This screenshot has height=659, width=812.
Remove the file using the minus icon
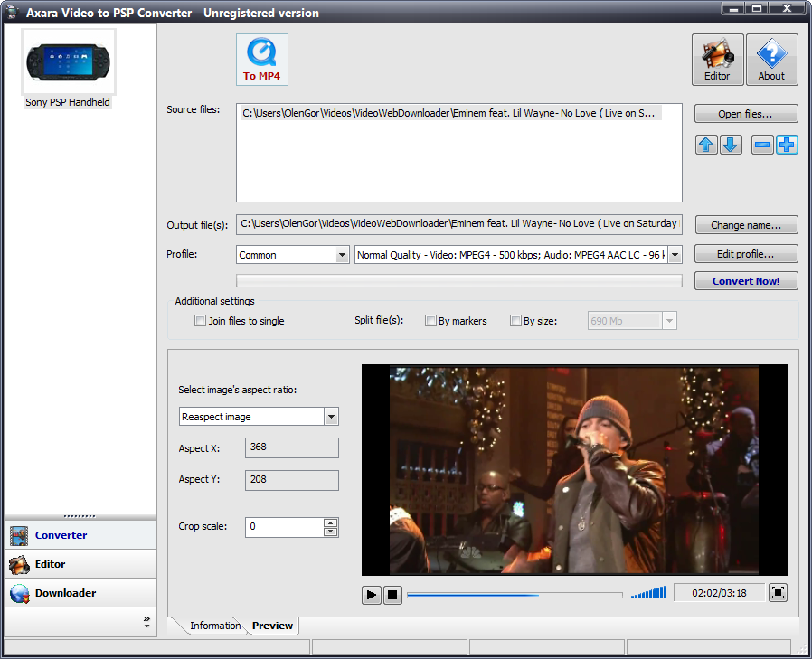[762, 145]
